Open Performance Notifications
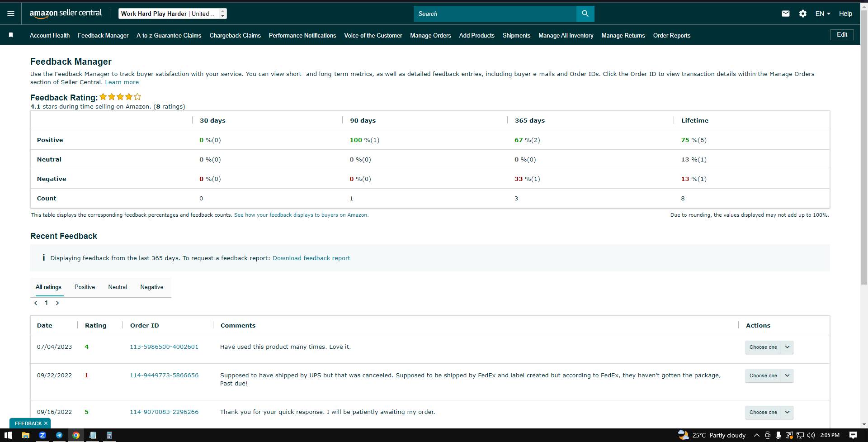 pos(302,35)
